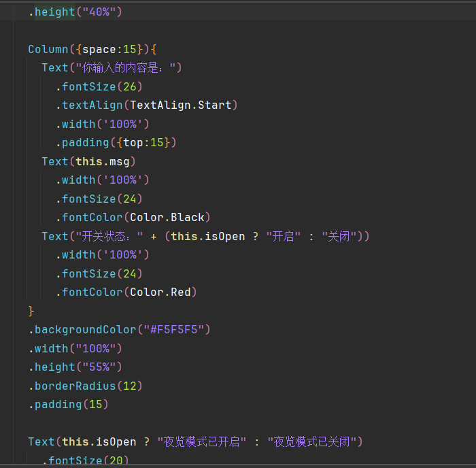Click the "夜览模式已开启" string
The height and width of the screenshot is (468, 476).
coord(202,442)
